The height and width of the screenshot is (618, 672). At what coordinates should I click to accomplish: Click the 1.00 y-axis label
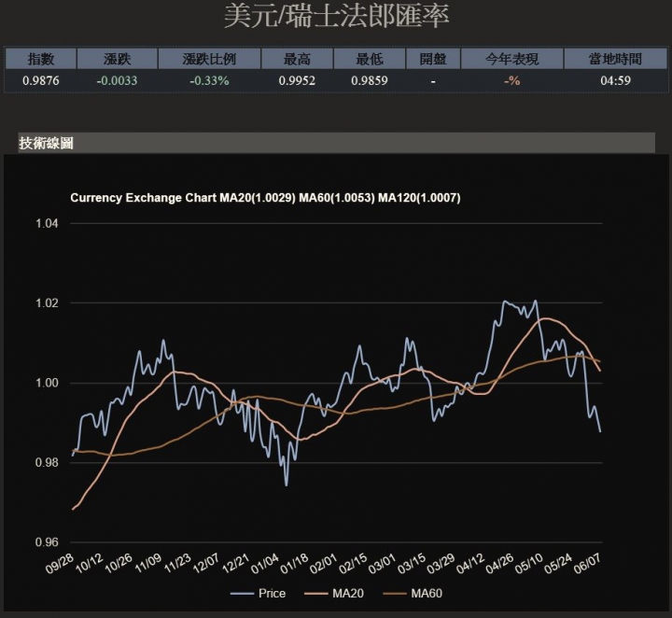(x=47, y=383)
